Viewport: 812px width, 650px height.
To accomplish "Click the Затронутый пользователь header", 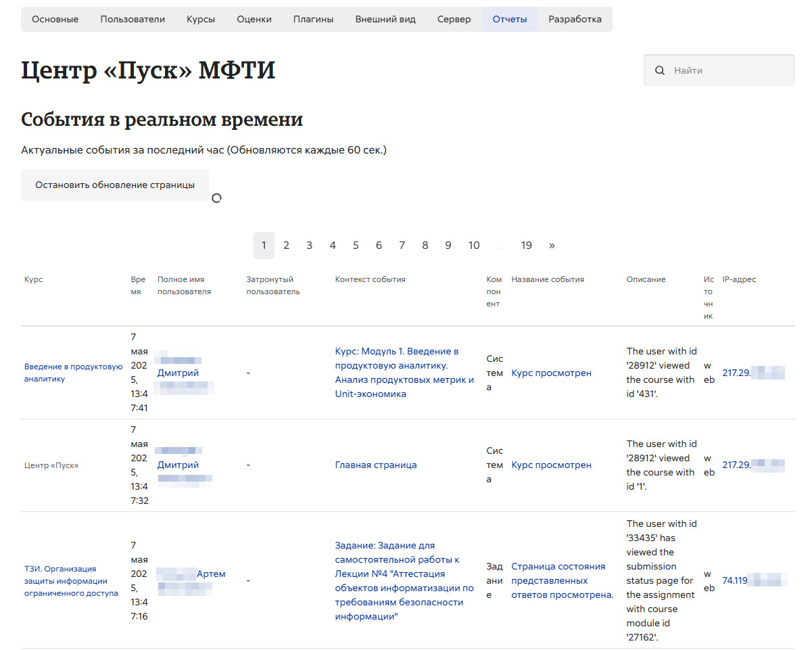I will click(273, 285).
